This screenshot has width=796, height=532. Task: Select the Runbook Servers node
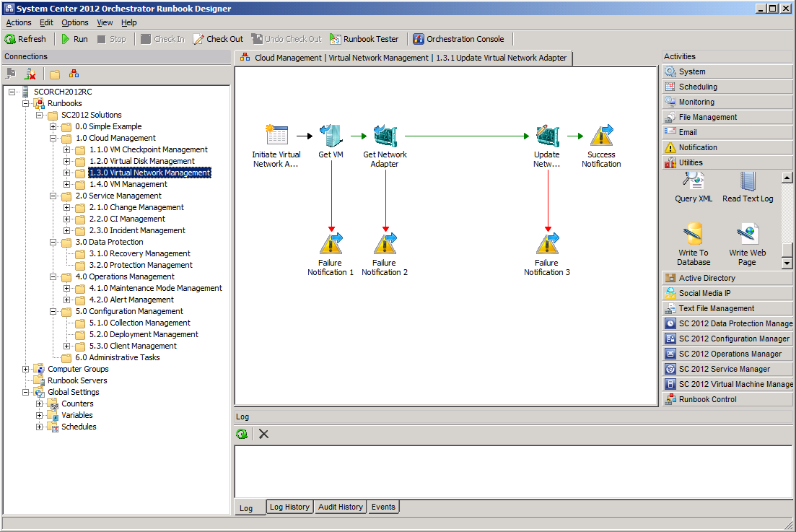click(x=77, y=380)
